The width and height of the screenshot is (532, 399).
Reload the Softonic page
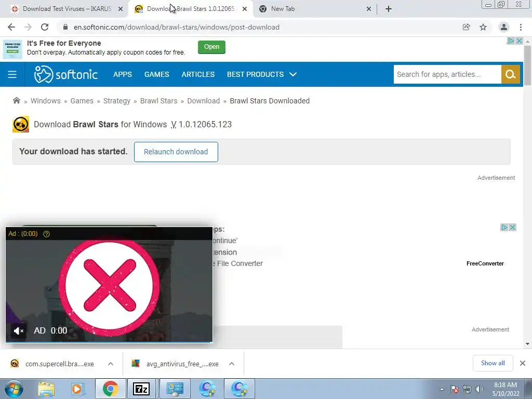coord(45,27)
